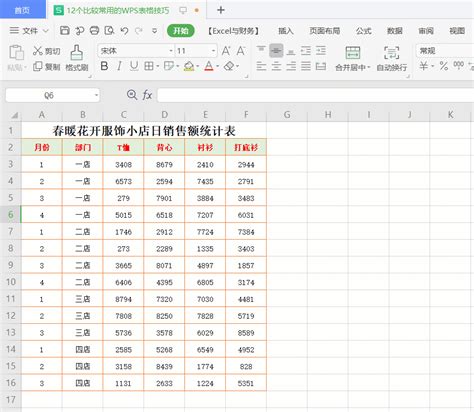Screen dimensions: 474x412
Task: Toggle Bold formatting
Action: coord(104,66)
